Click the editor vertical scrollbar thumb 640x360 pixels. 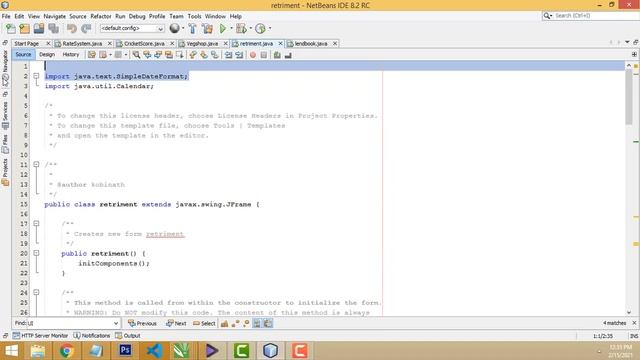[x=629, y=98]
